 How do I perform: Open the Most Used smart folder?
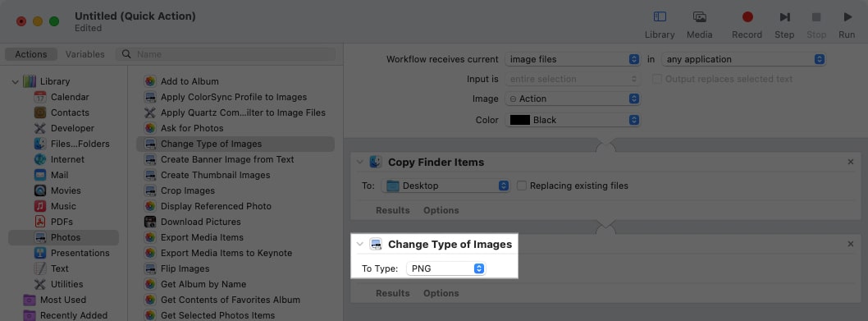(63, 300)
